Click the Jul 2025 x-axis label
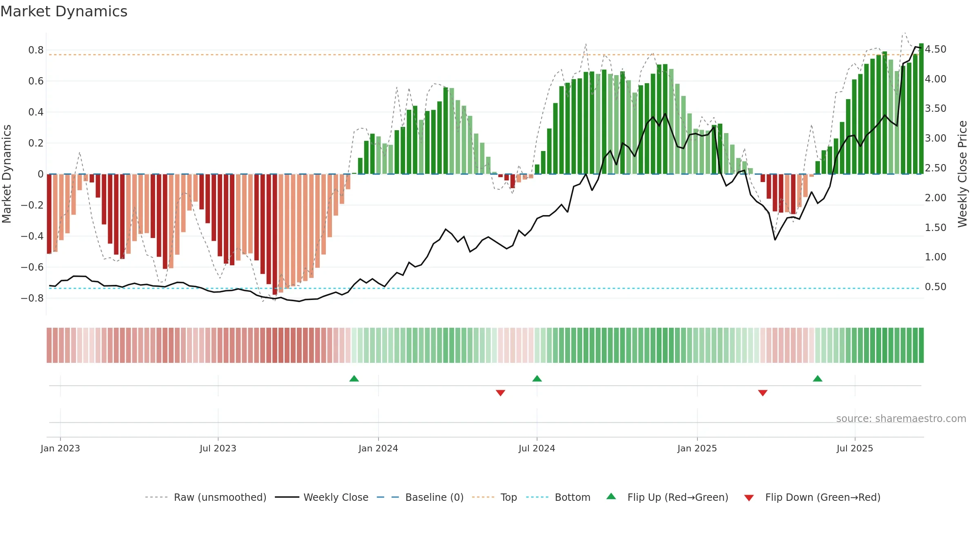980x551 pixels. click(x=855, y=448)
